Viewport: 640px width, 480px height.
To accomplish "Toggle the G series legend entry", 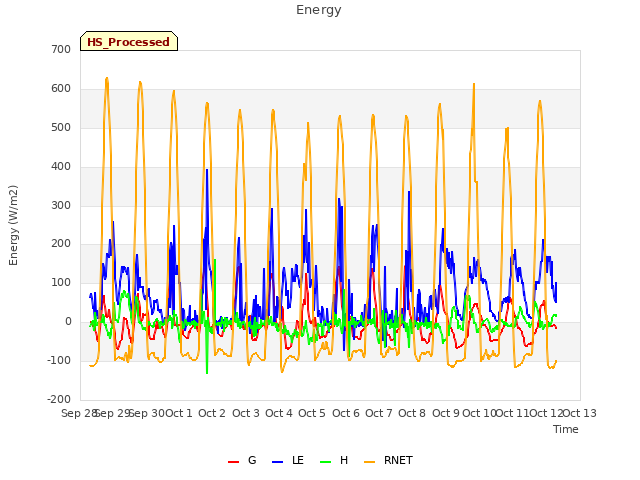I will [x=242, y=460].
